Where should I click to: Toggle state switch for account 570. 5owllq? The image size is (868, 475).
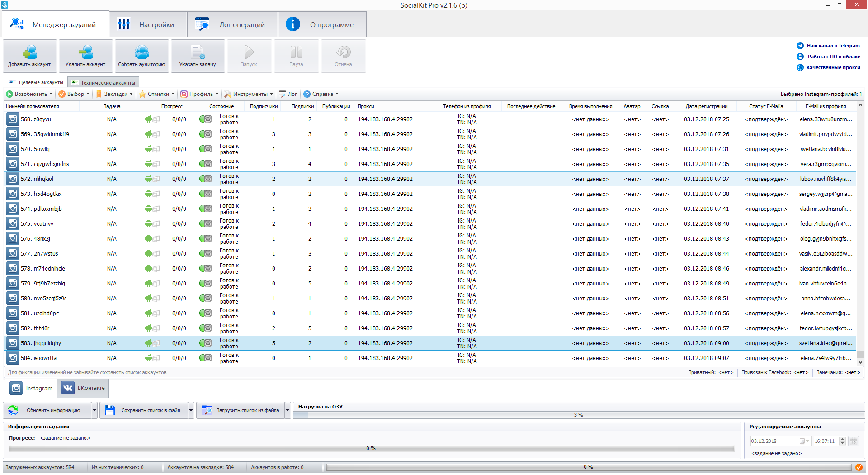pos(206,149)
